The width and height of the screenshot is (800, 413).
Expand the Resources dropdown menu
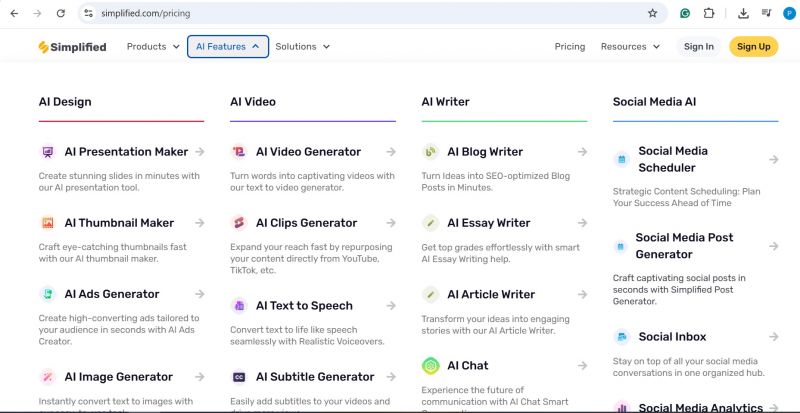[x=630, y=46]
